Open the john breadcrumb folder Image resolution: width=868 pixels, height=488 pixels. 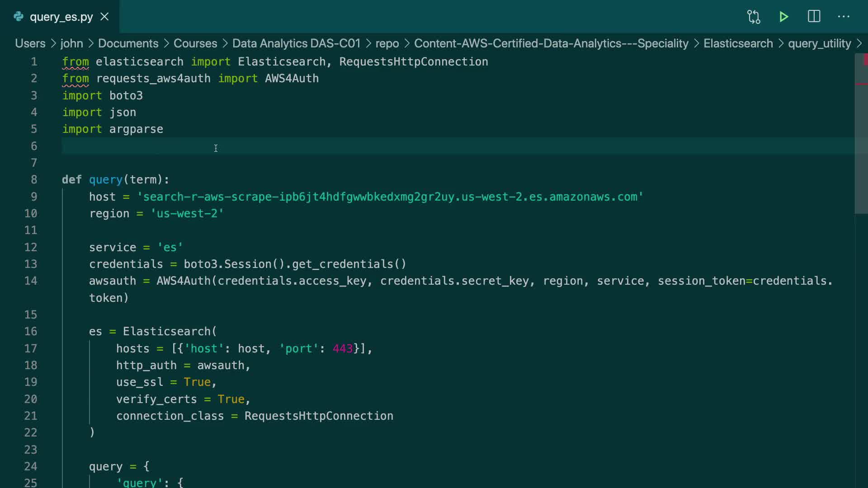tap(71, 43)
